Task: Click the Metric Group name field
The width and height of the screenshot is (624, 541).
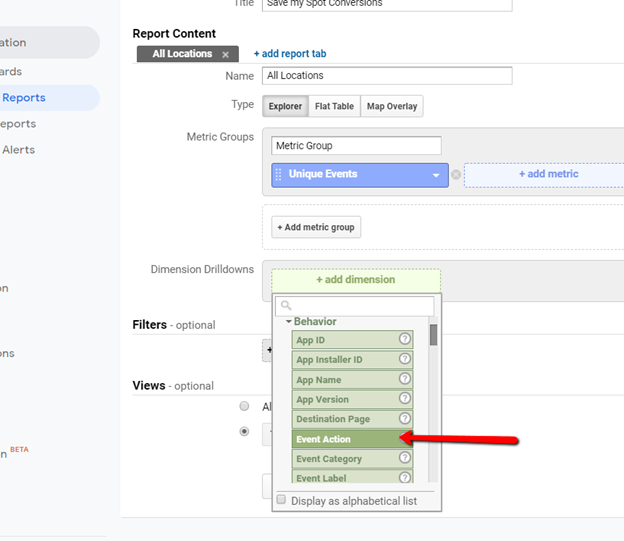Action: coord(356,146)
